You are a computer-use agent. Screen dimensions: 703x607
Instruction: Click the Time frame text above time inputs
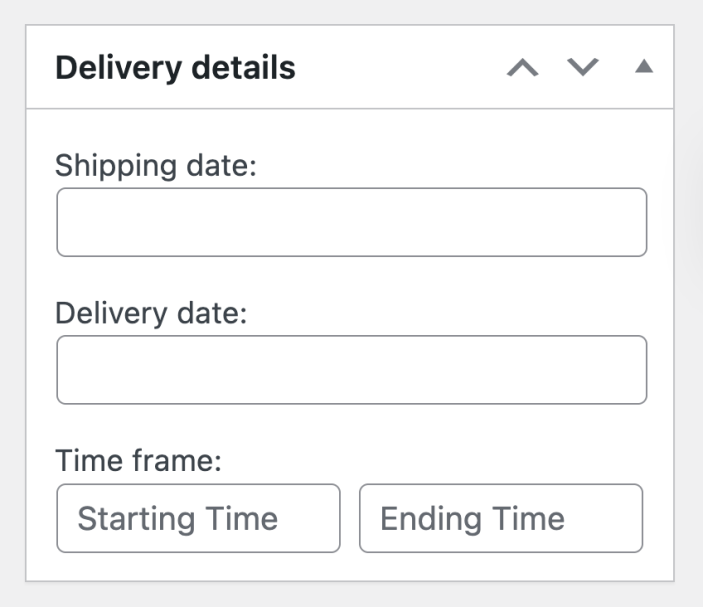click(138, 461)
